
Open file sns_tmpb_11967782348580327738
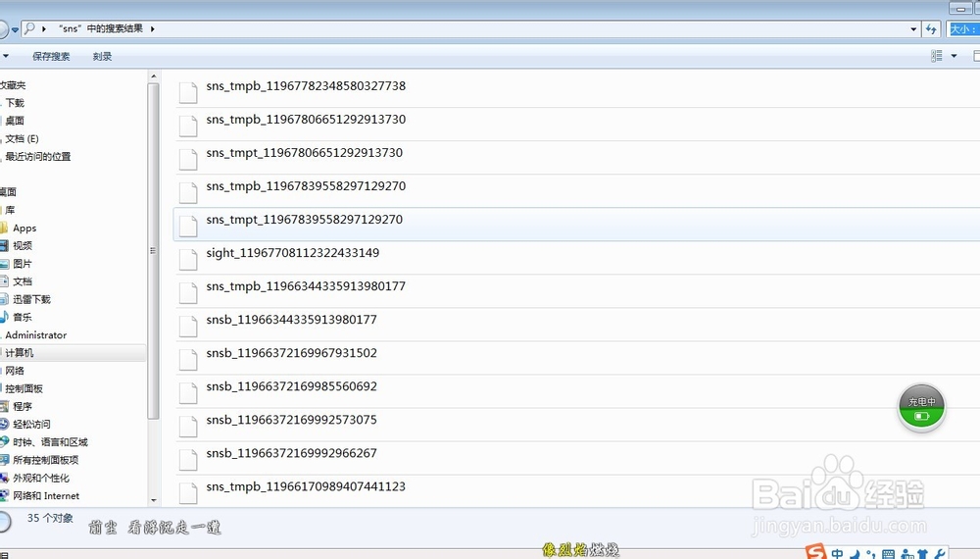click(306, 86)
